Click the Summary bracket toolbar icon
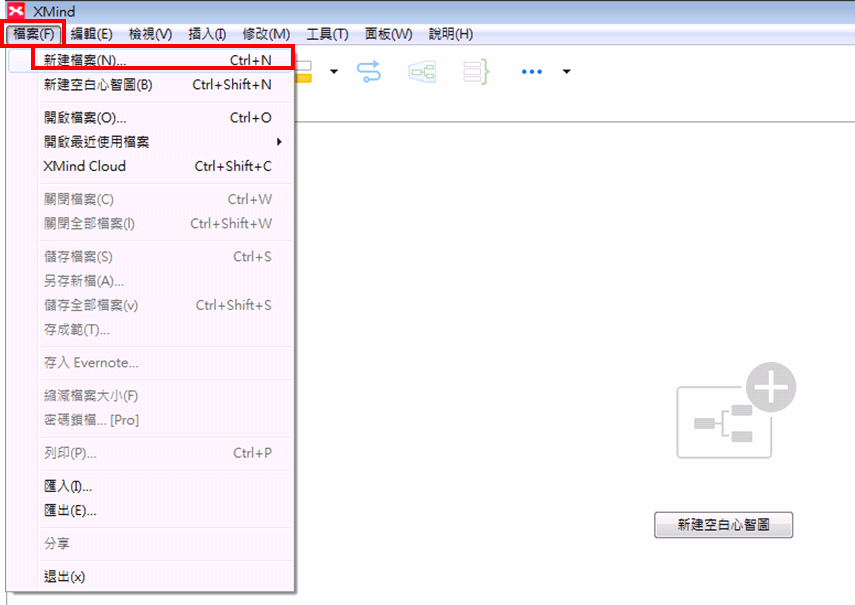The width and height of the screenshot is (855, 605). [475, 72]
